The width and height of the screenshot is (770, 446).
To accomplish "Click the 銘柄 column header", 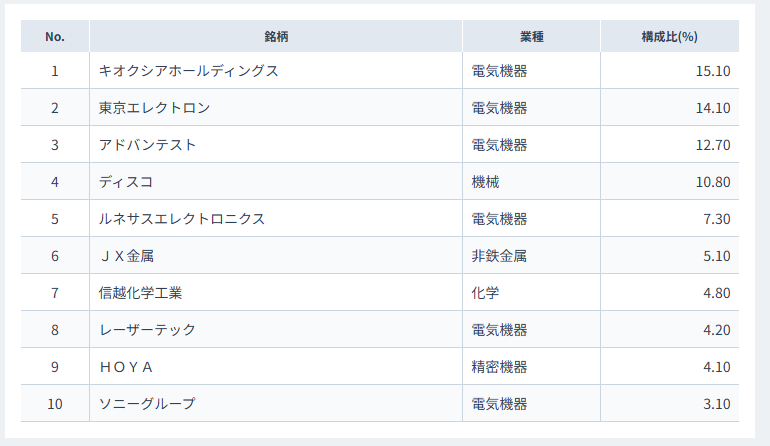I will [276, 36].
